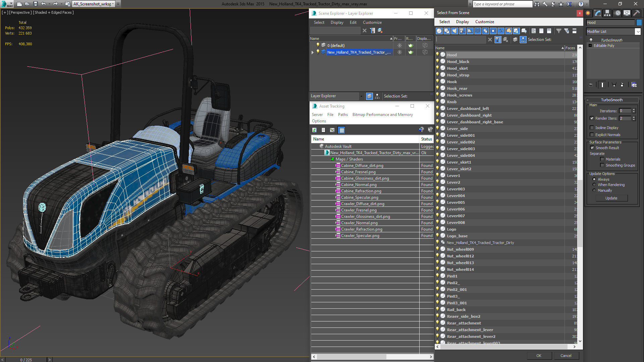Toggle Display Lights filter in Select From Scene
The image size is (644, 362).
(454, 31)
